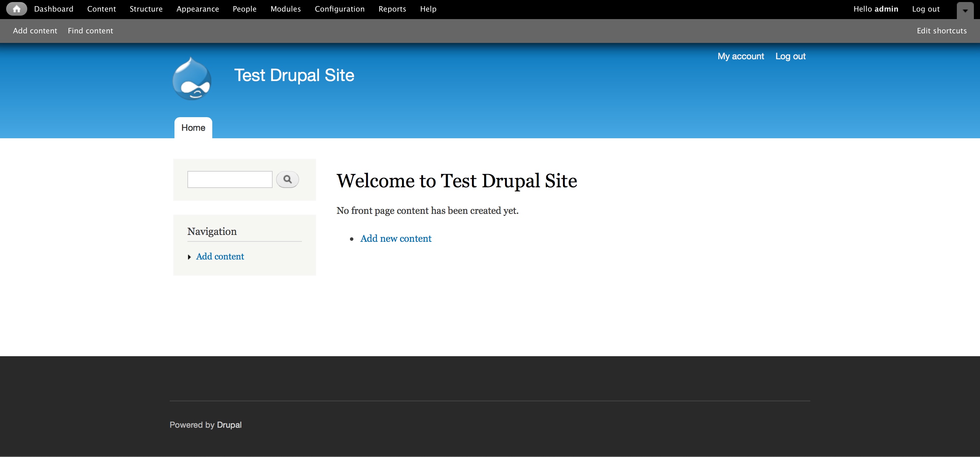Toggle the shortcut bar's Add content item
Viewport: 980px width, 457px height.
35,30
